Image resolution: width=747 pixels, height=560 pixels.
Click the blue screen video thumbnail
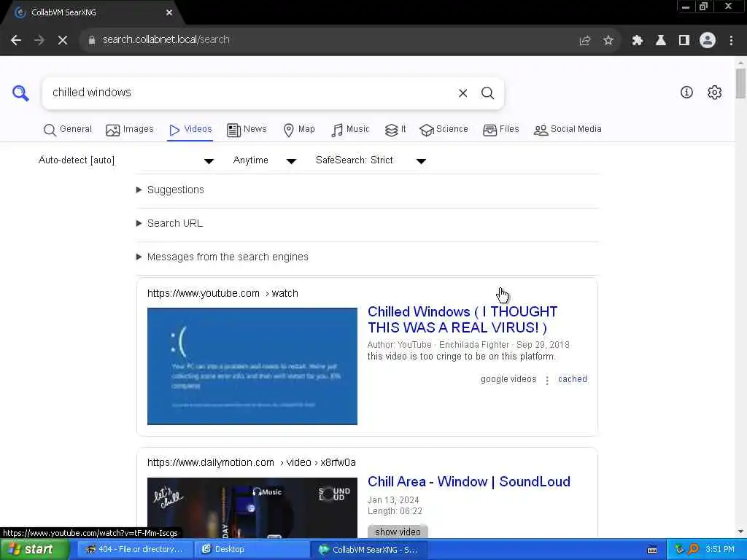point(252,366)
